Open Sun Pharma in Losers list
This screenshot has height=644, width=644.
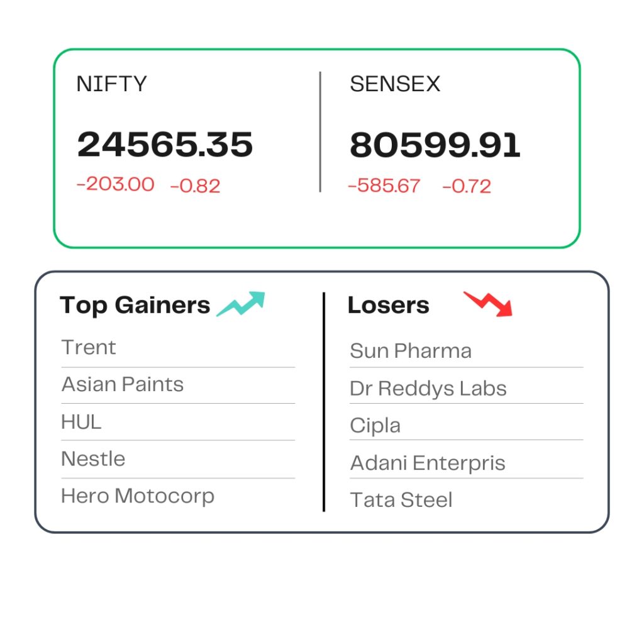411,351
